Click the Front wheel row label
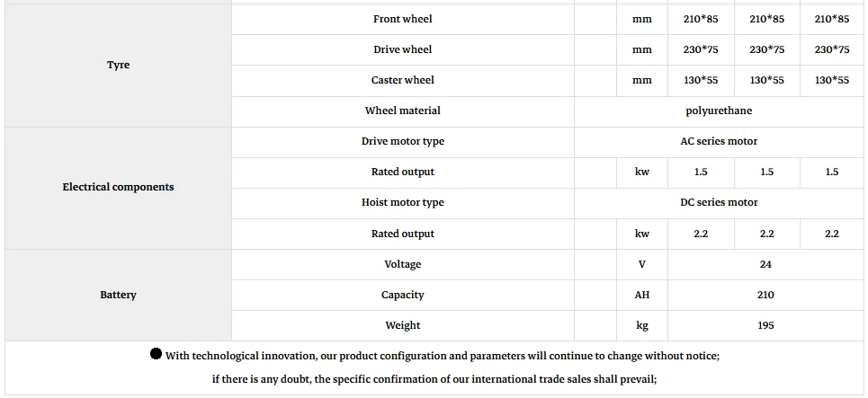The image size is (868, 398). pyautogui.click(x=402, y=19)
